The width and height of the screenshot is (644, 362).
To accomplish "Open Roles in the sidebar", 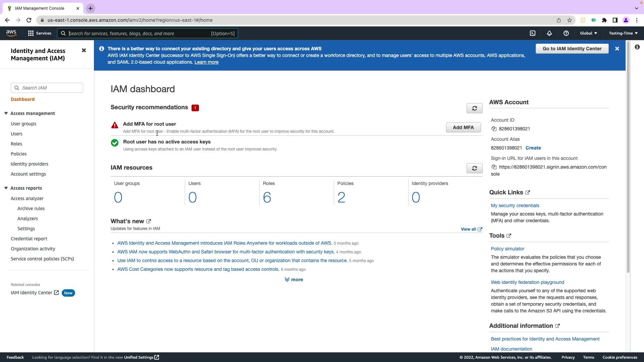I will pyautogui.click(x=16, y=144).
